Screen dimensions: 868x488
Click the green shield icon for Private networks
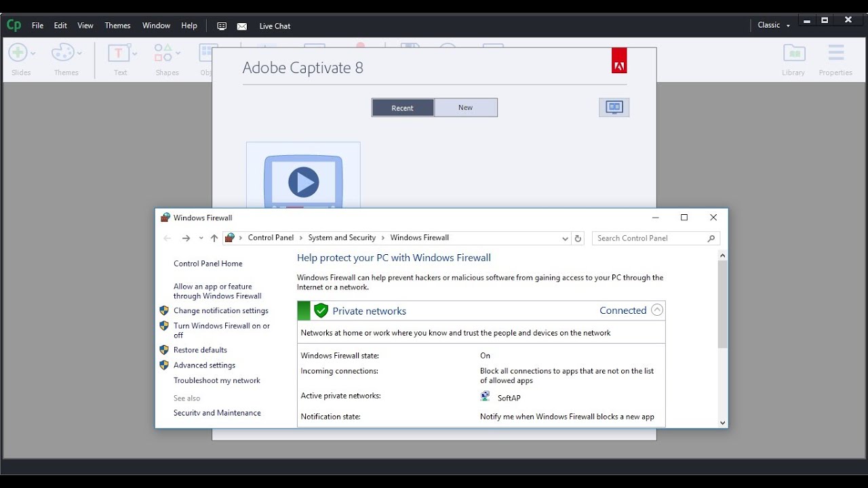(x=321, y=310)
